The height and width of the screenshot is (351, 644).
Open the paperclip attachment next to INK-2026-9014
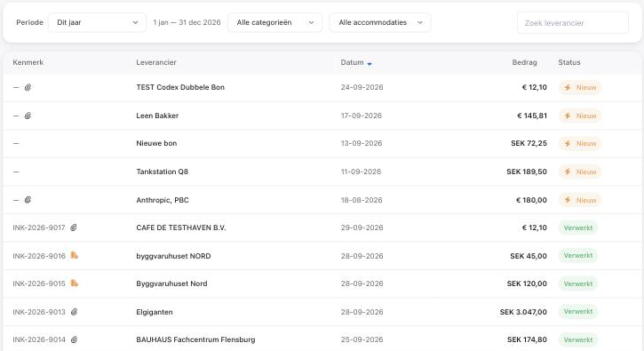click(75, 339)
